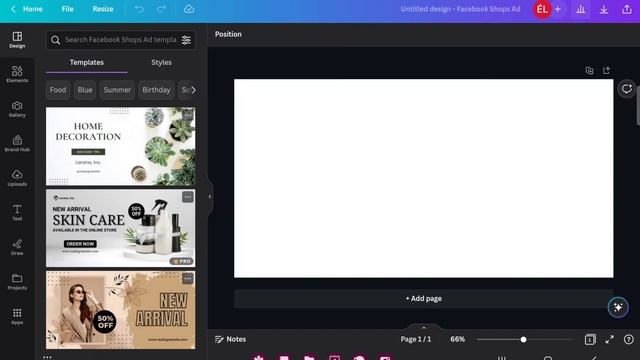Screen dimensions: 640x360
Task: Duplicate the page using copy icon
Action: [x=589, y=70]
